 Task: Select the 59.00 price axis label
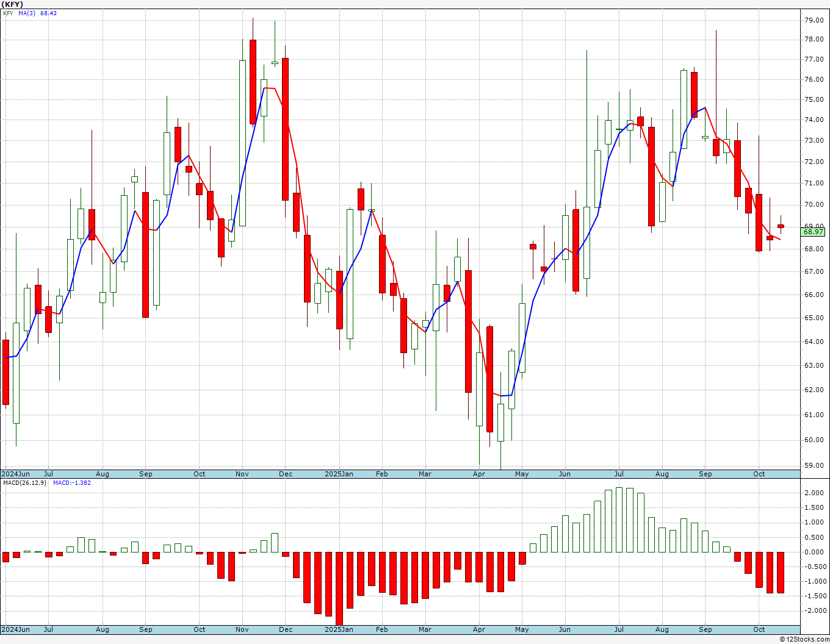pos(814,465)
